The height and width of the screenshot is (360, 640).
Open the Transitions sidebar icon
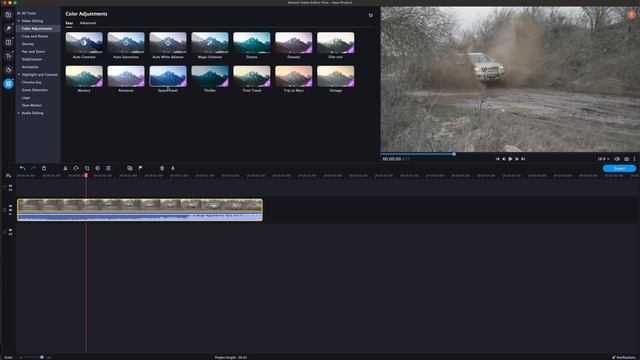point(8,42)
